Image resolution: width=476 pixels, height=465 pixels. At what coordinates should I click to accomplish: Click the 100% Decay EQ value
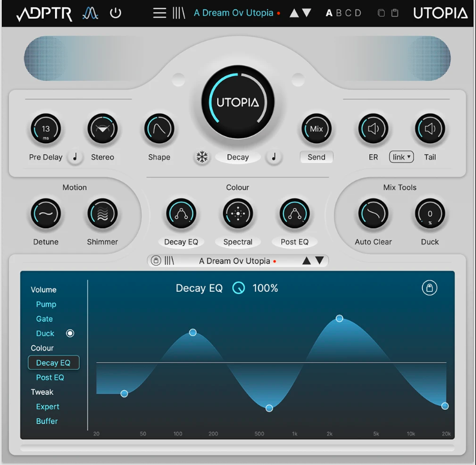pyautogui.click(x=265, y=288)
